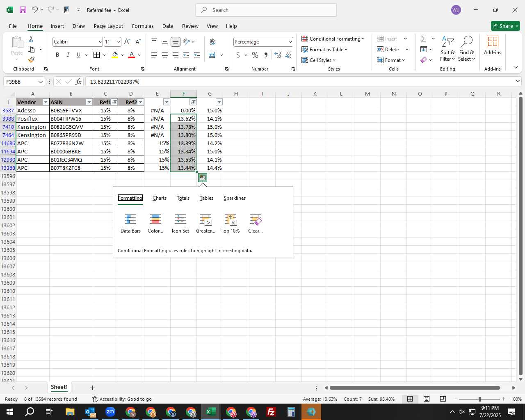Open the Percentage number format dropdown
This screenshot has width=525, height=420.
pos(290,42)
